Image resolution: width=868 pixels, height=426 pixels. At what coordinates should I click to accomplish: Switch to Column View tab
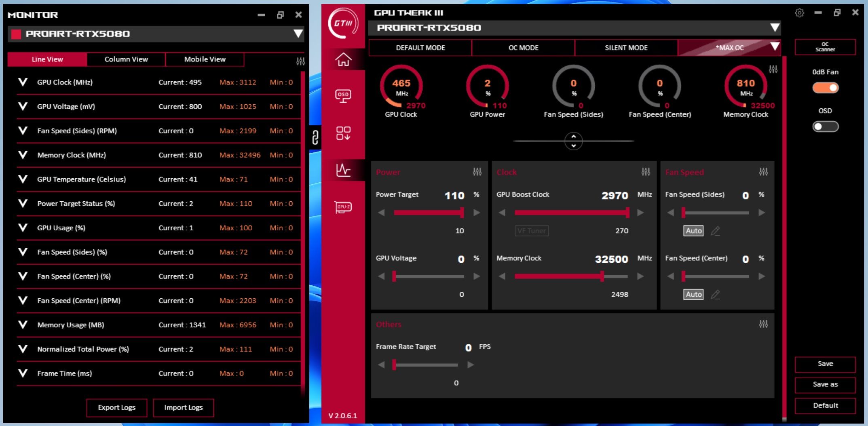(126, 59)
